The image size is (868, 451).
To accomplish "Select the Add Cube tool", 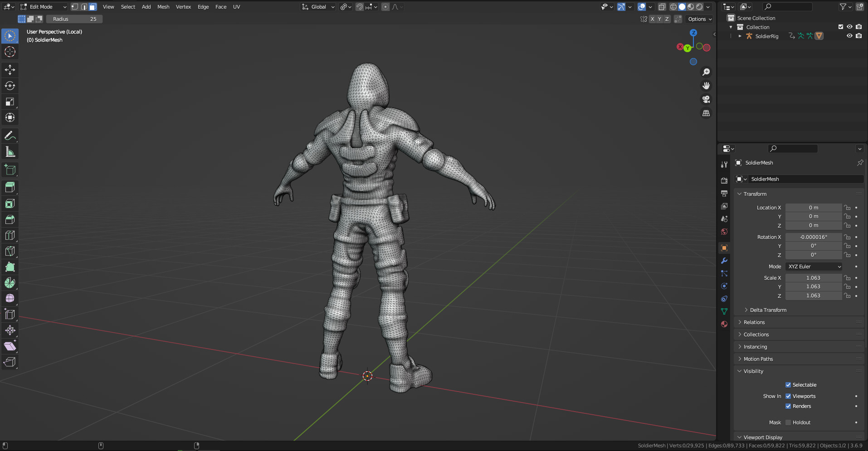I will pos(10,170).
